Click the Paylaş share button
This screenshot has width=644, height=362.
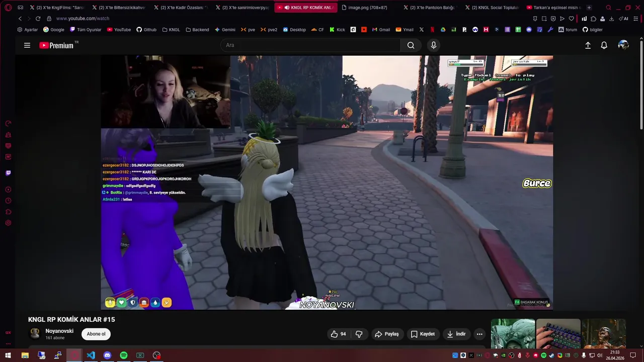[386, 334]
